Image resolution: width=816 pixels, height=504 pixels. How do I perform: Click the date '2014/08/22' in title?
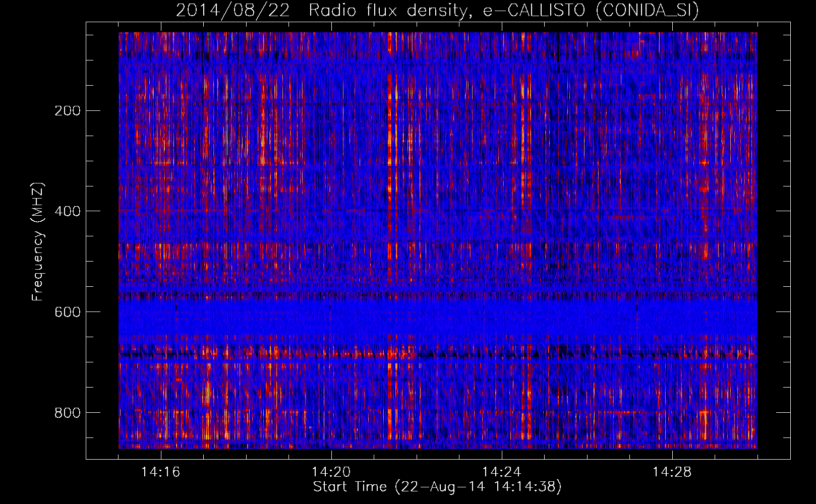233,10
